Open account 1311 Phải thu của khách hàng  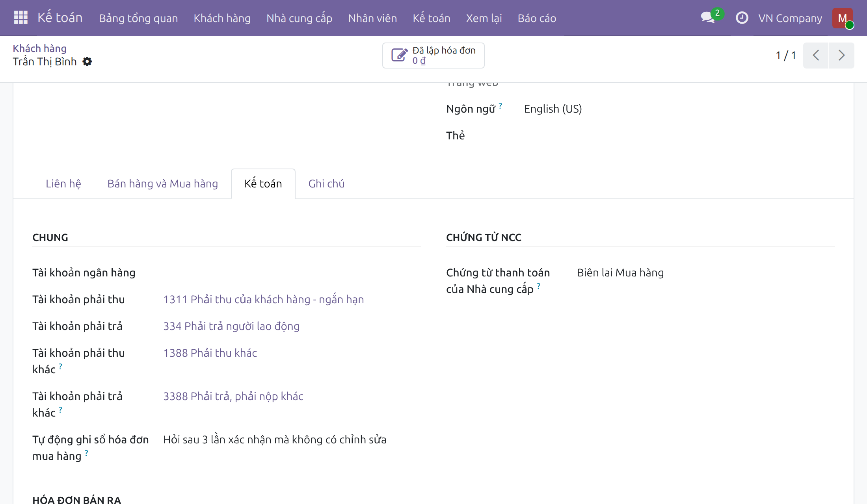pyautogui.click(x=263, y=299)
